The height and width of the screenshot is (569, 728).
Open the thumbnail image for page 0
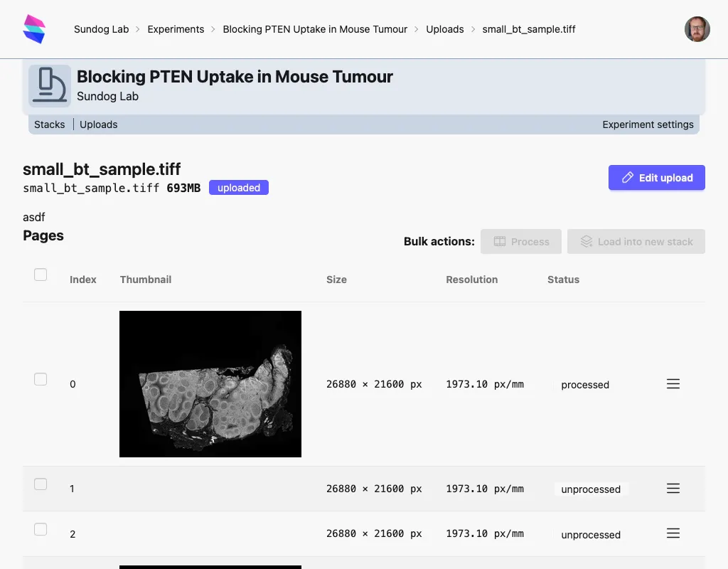[x=210, y=383]
